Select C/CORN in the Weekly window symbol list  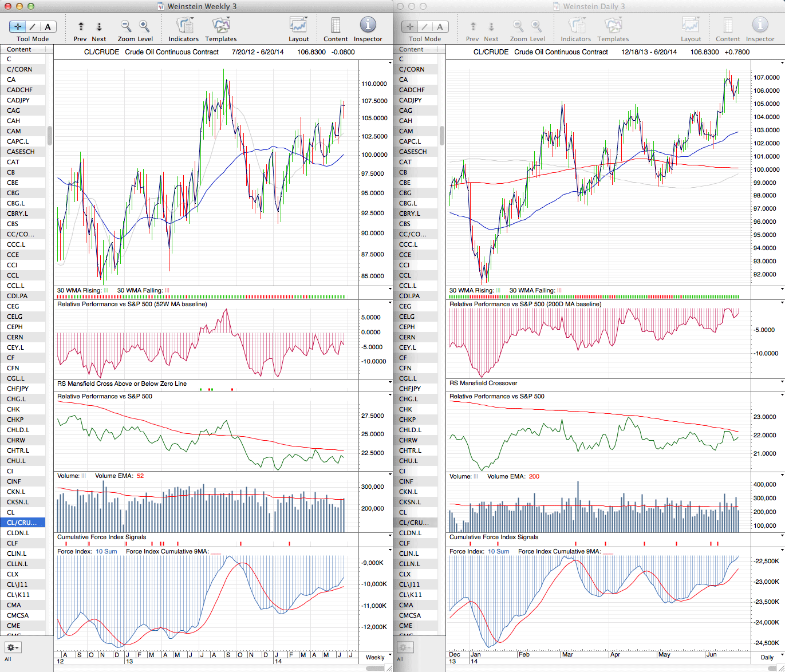coord(19,69)
